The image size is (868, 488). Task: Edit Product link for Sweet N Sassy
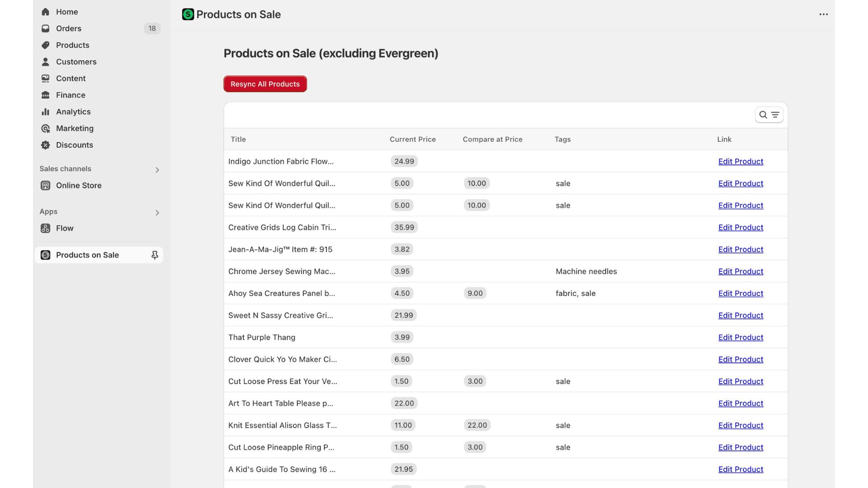coord(741,315)
